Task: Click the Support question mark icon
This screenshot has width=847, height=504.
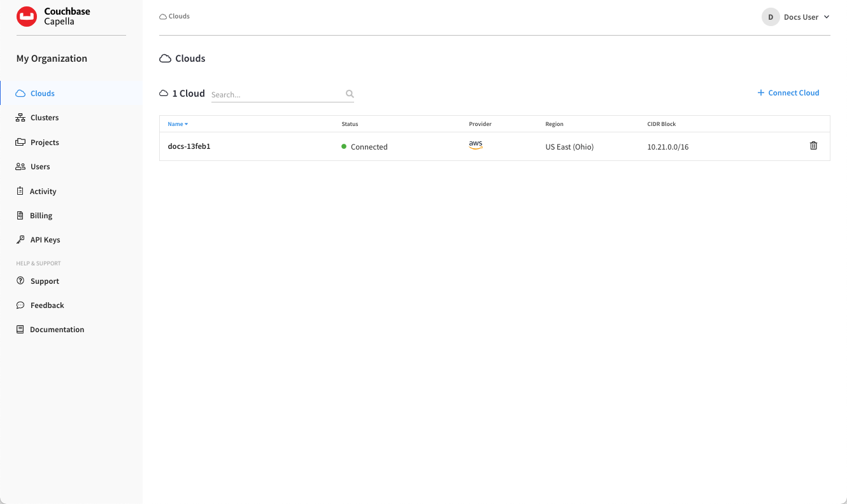Action: pyautogui.click(x=21, y=281)
